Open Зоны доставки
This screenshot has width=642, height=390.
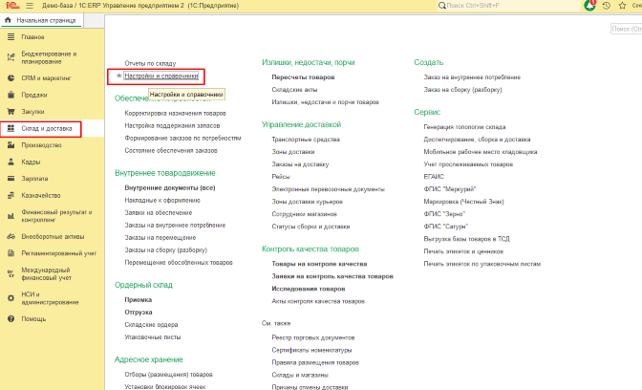click(293, 151)
